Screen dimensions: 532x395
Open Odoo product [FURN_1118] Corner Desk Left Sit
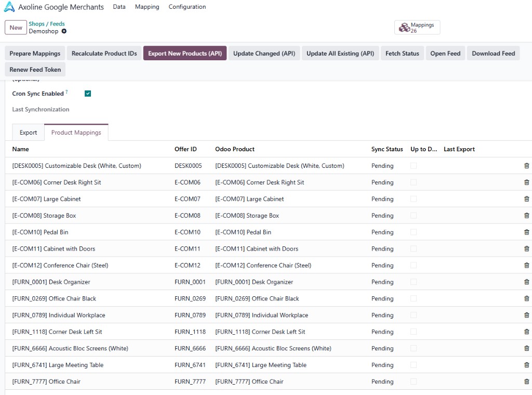[x=260, y=332]
